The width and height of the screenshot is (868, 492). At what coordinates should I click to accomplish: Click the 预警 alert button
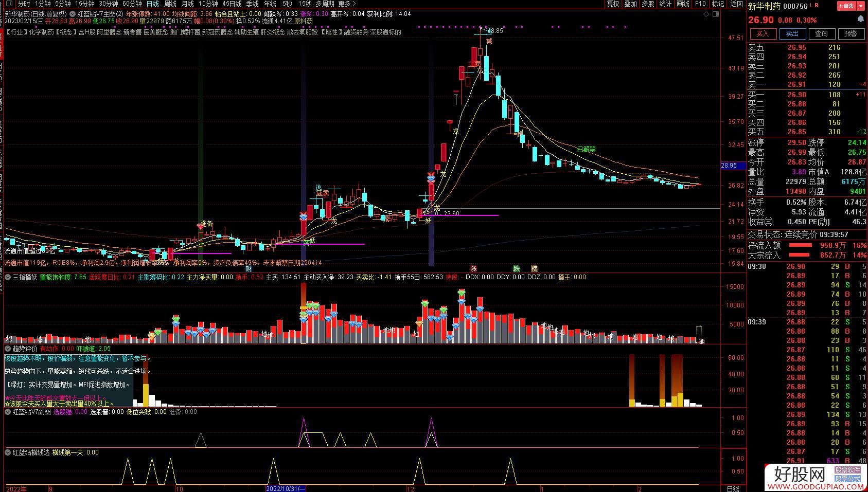(851, 33)
